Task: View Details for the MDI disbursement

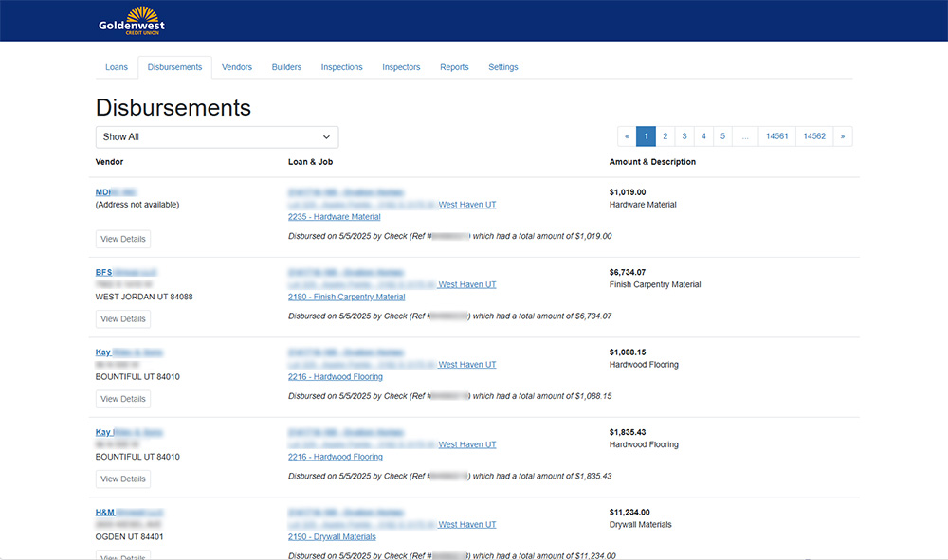Action: click(x=122, y=239)
